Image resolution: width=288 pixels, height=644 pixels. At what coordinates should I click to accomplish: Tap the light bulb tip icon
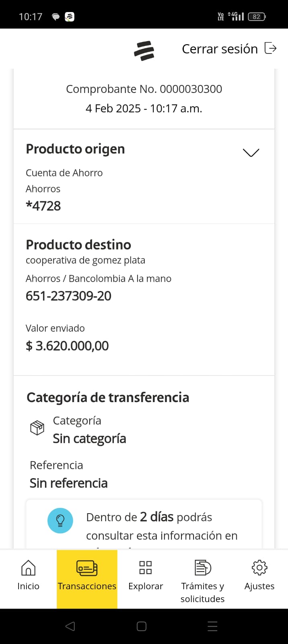[60, 520]
